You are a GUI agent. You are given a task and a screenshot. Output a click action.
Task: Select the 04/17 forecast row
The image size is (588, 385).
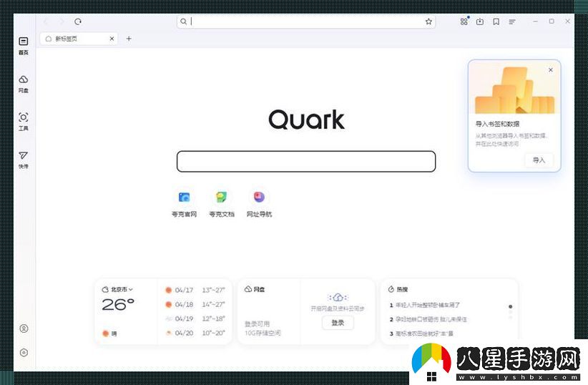[x=195, y=290]
